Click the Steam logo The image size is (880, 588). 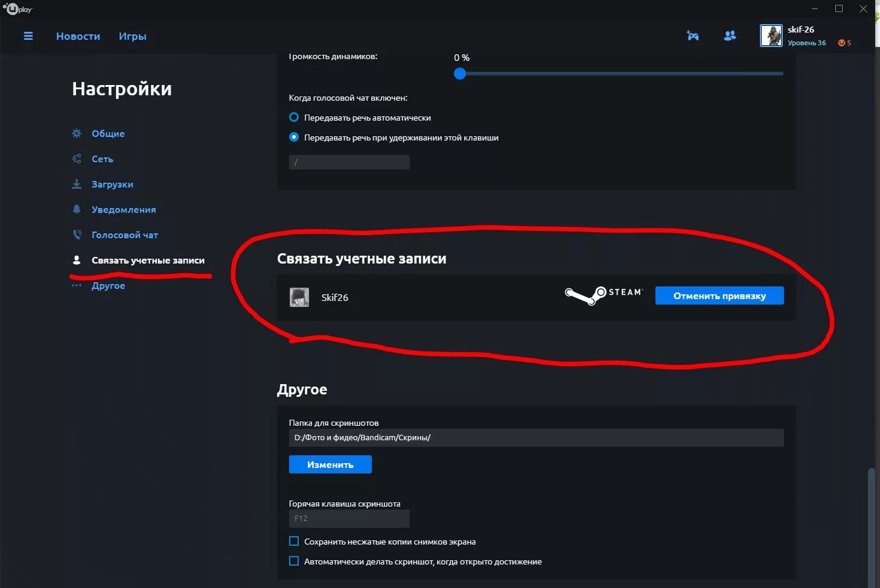[x=604, y=295]
